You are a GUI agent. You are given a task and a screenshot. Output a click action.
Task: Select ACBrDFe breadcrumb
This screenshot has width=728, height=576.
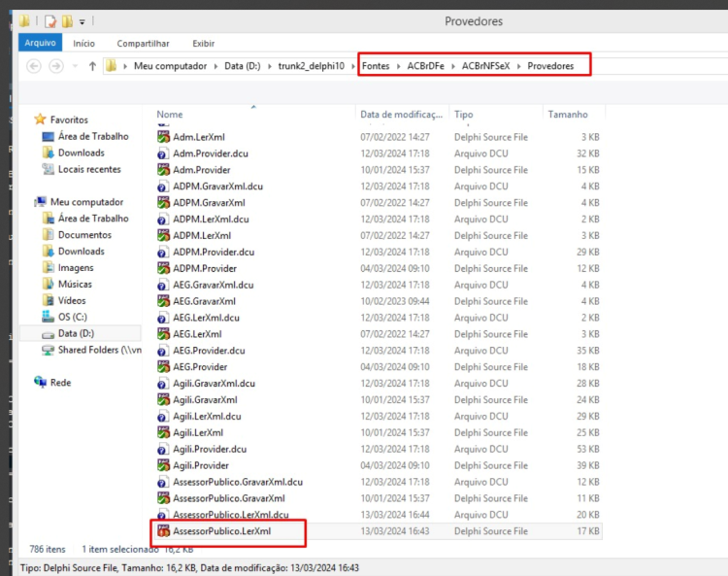pos(425,66)
